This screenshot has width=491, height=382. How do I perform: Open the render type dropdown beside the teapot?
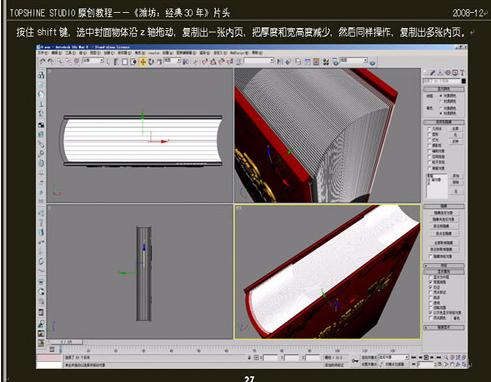click(354, 60)
